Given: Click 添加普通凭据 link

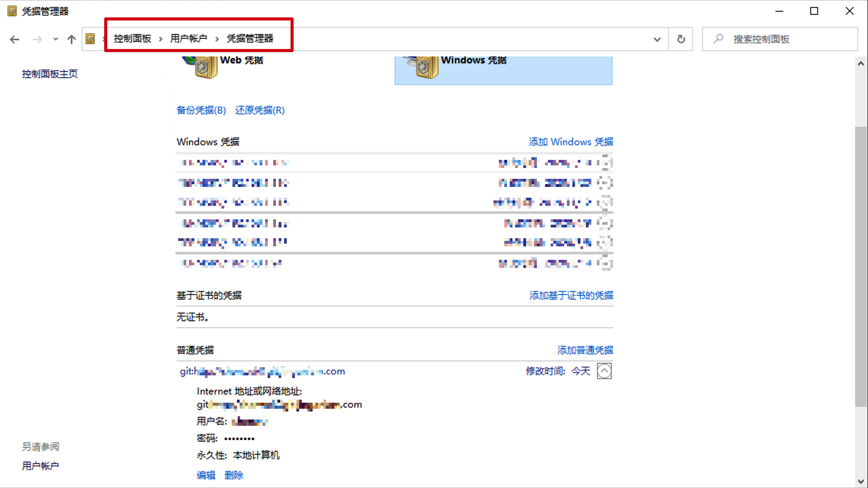Looking at the screenshot, I should coord(585,351).
